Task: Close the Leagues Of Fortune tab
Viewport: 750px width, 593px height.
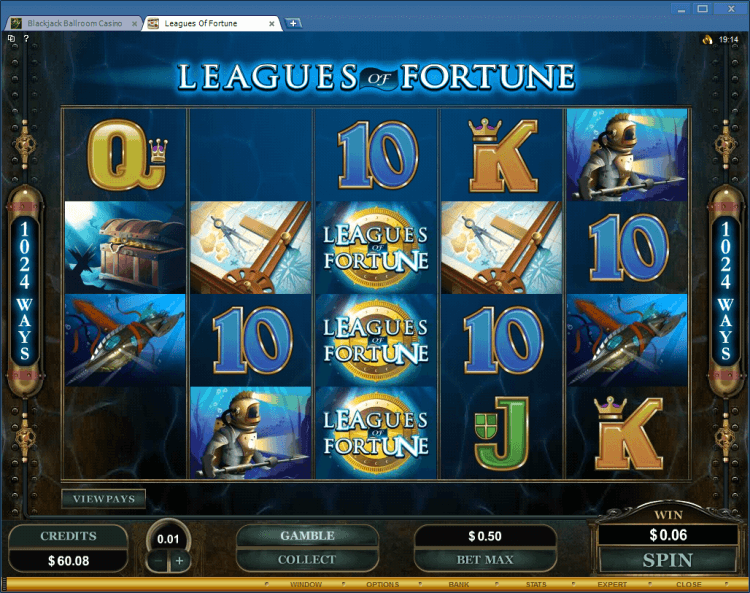Action: pos(272,23)
